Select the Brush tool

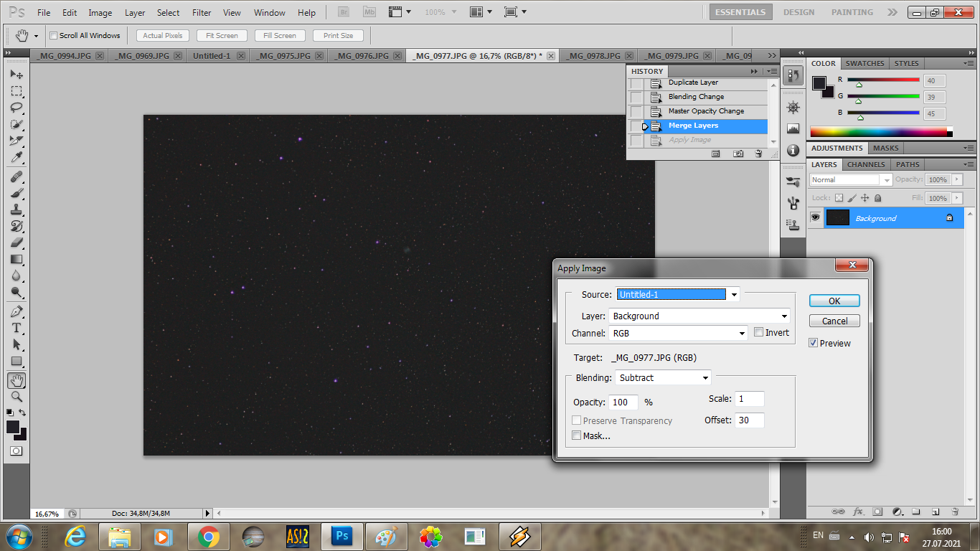click(17, 193)
